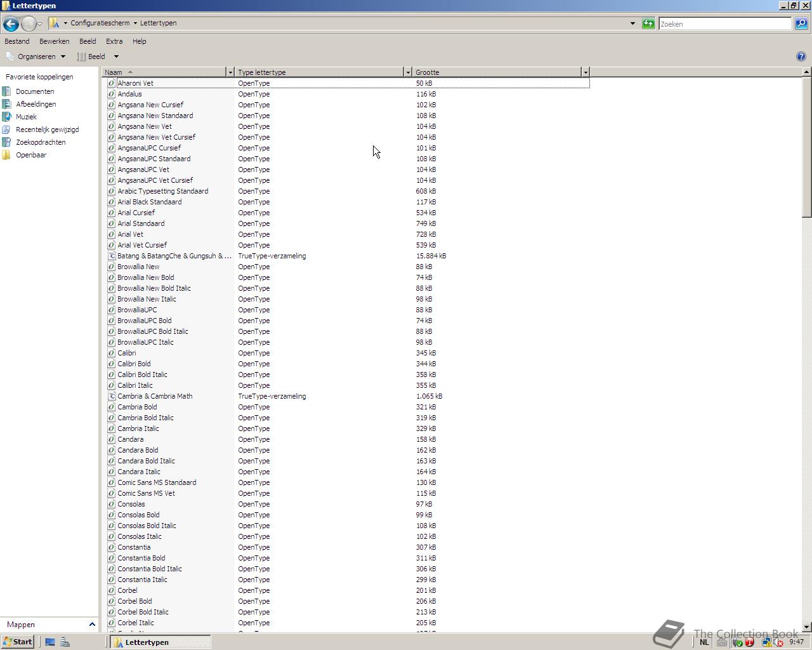The image size is (812, 650).
Task: Click the Beeld views toolbar button
Action: [91, 56]
